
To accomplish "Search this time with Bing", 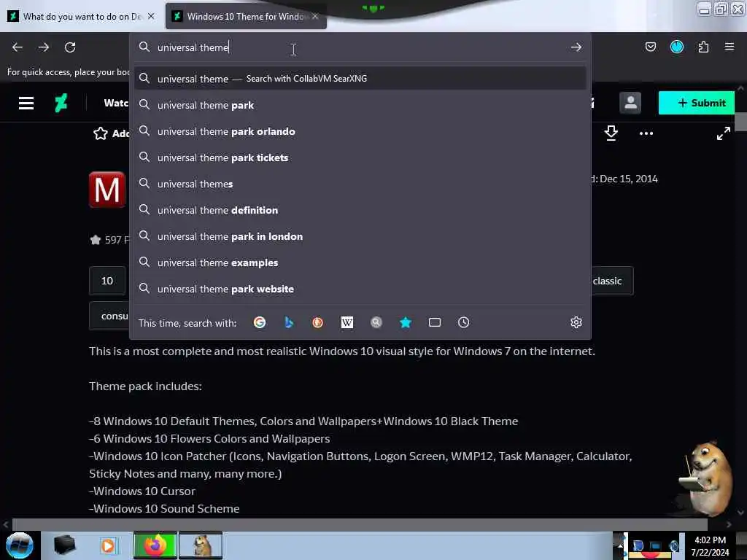I will pos(289,323).
